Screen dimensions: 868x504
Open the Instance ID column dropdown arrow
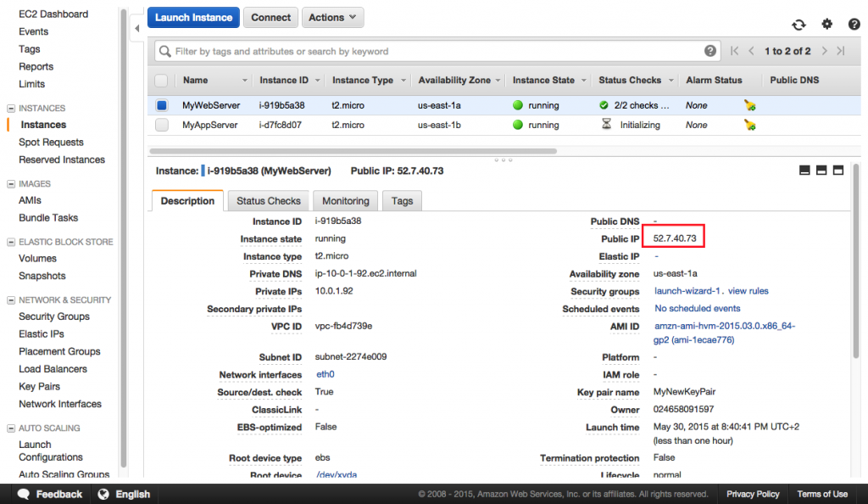pyautogui.click(x=317, y=81)
